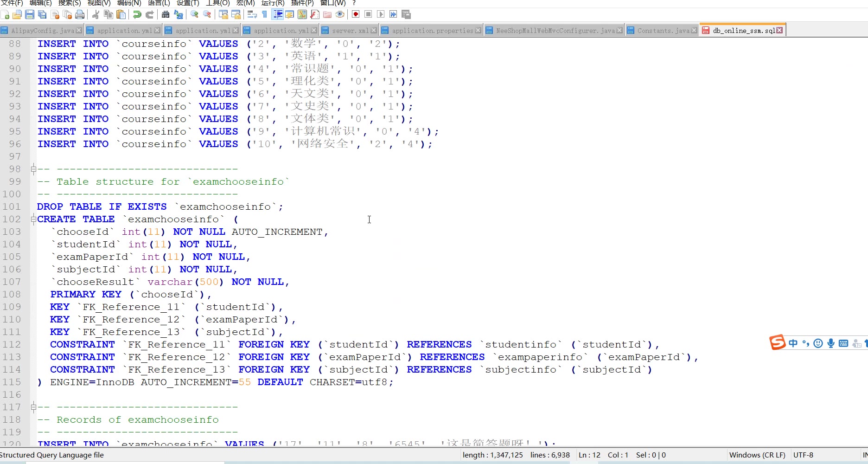Open the Sogou soft keyboard icon

point(843,343)
